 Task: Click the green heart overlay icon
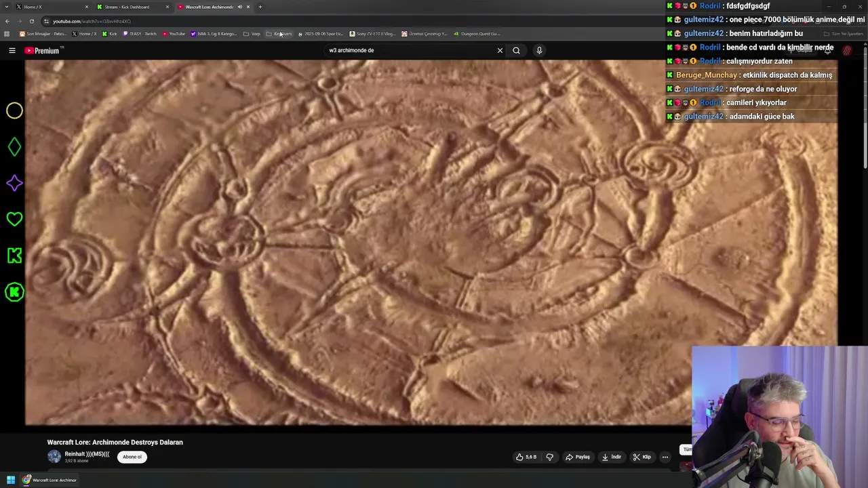click(14, 219)
